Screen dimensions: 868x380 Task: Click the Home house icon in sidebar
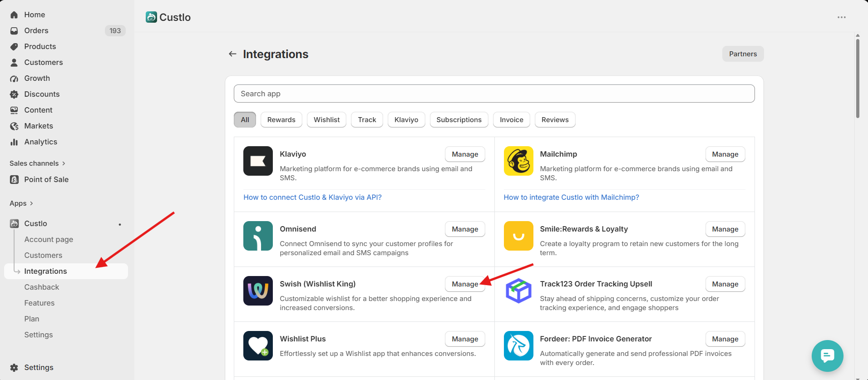14,15
